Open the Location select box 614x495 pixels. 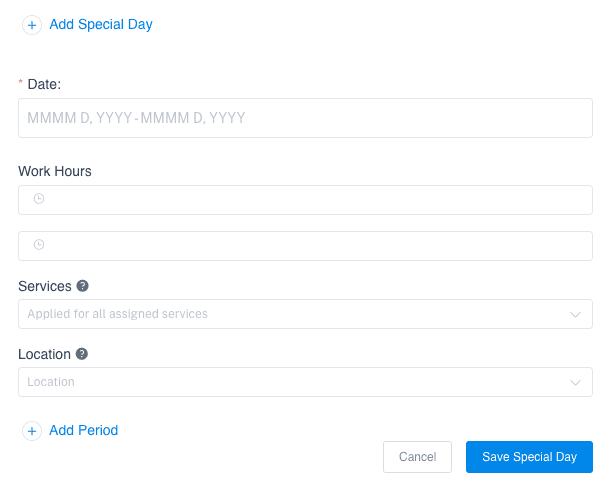(305, 382)
